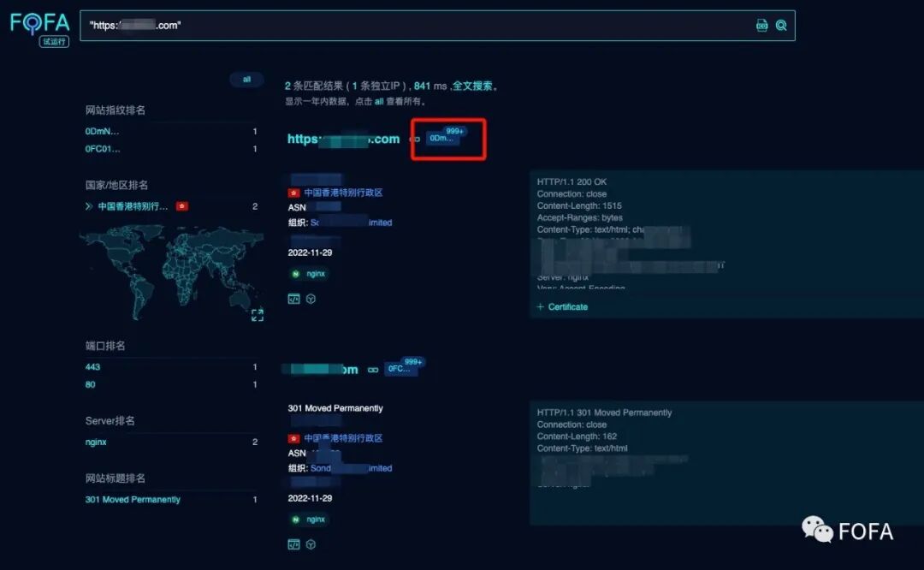Open the first result https .com link
924x570 pixels.
point(344,140)
